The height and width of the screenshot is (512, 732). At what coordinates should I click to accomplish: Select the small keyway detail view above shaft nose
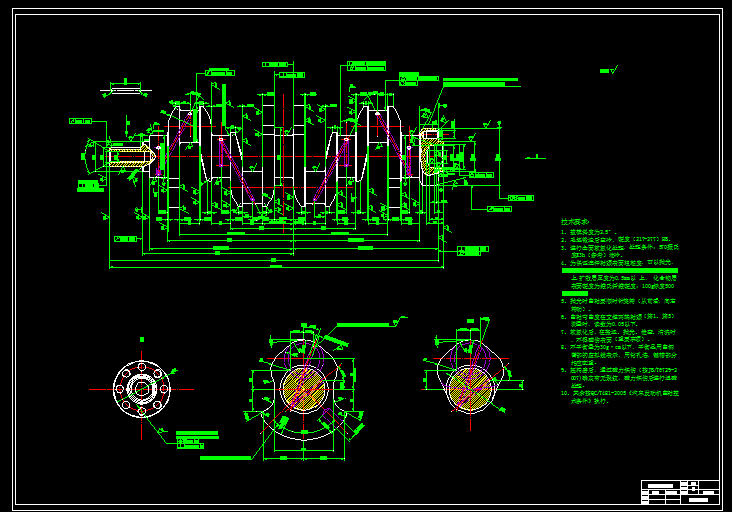pos(126,90)
